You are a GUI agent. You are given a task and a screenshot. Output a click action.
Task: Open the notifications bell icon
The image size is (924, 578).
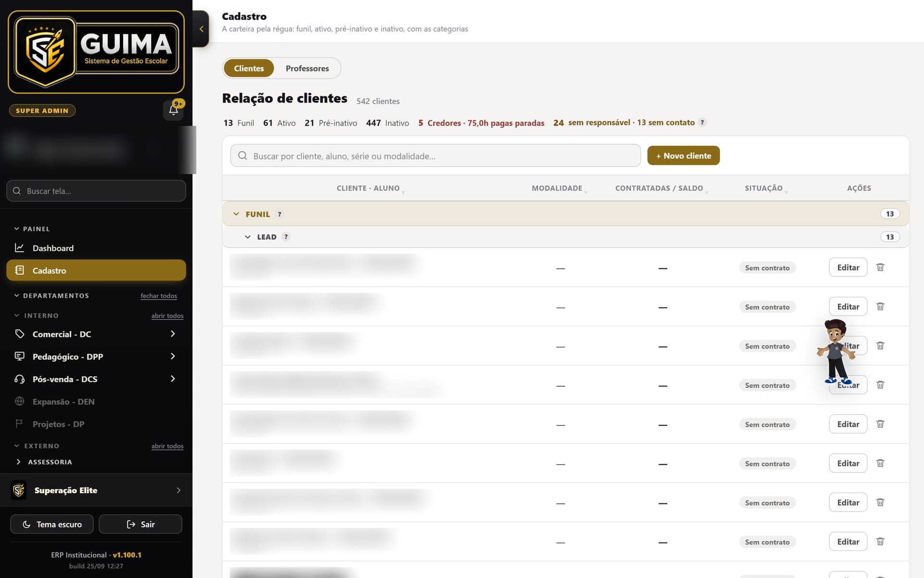(x=173, y=110)
